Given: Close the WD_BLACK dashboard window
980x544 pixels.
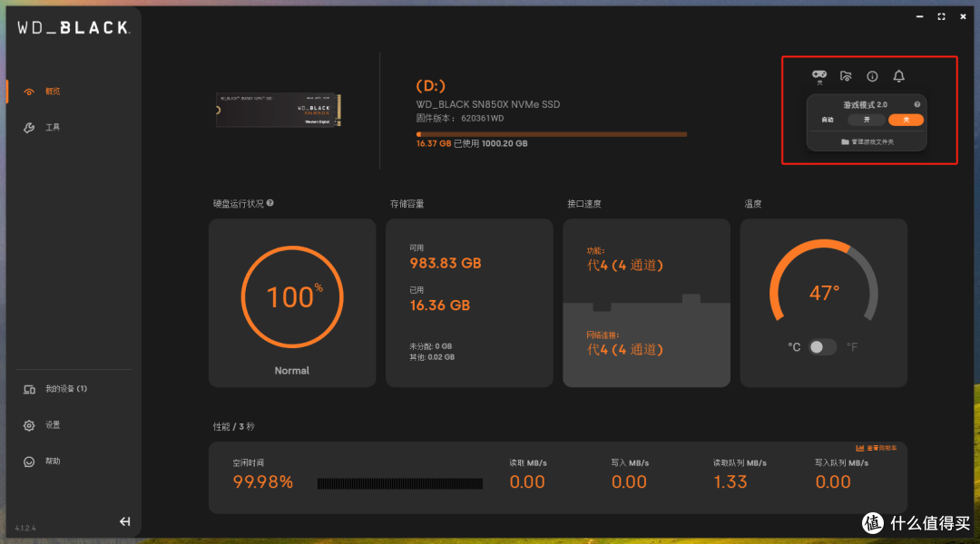Looking at the screenshot, I should pos(963,17).
